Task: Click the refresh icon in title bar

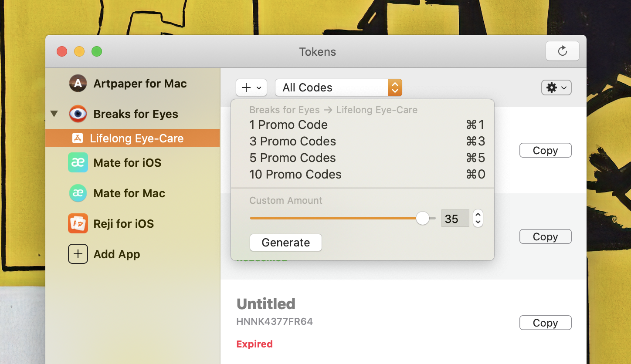Action: pyautogui.click(x=562, y=51)
